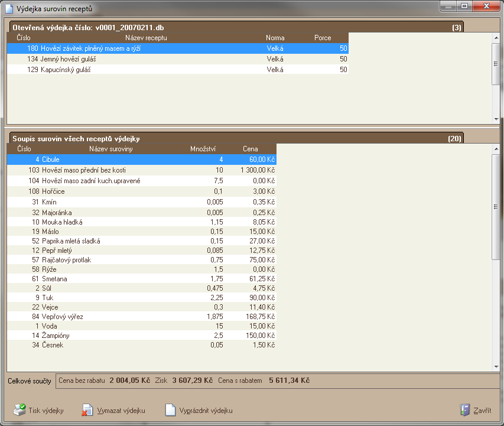Sort recipes by the Norma column header

click(x=275, y=38)
